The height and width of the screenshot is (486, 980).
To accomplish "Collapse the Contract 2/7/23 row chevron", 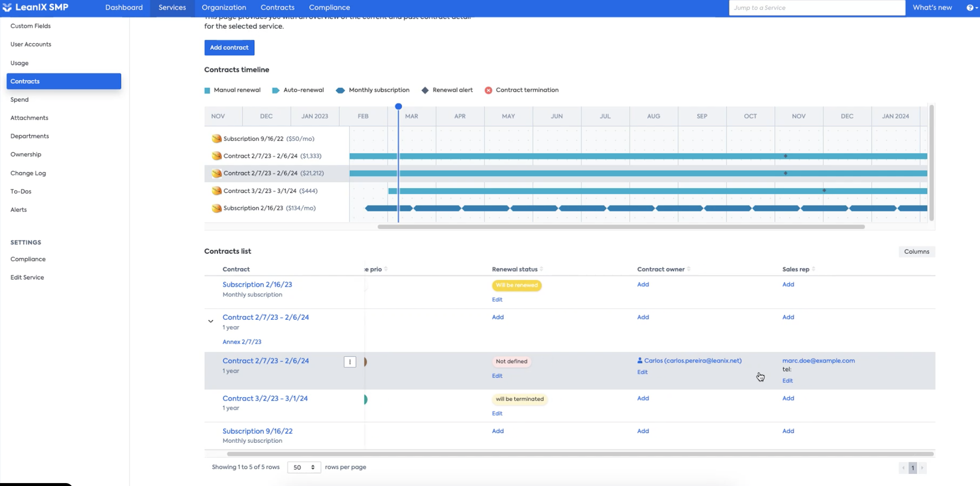I will 210,321.
